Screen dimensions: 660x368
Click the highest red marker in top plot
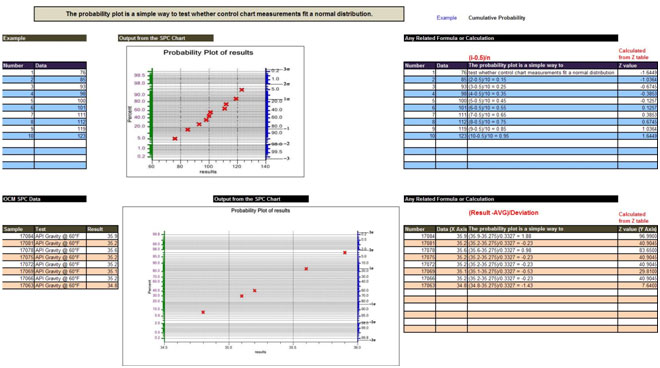point(242,90)
